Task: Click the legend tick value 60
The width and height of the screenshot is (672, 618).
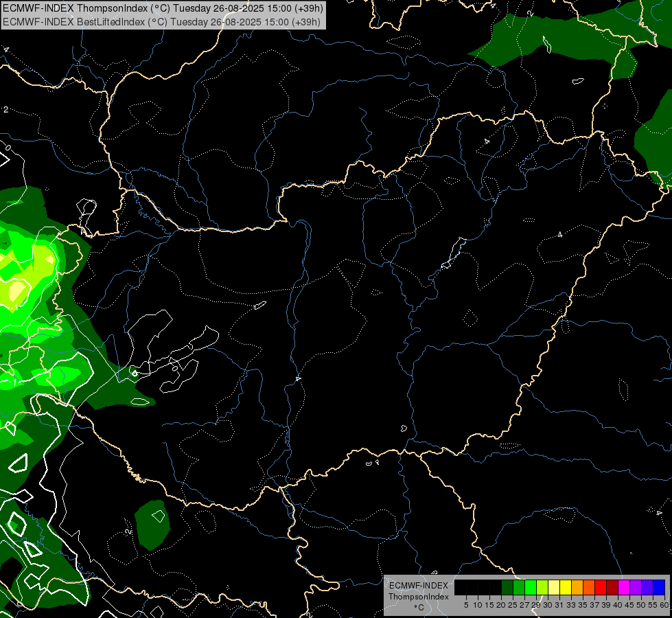Action: click(x=664, y=605)
